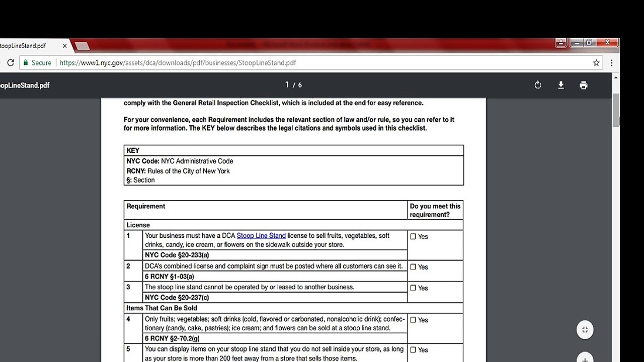Click the Secure padlock site info
Screen dimensions: 644x362
pos(37,63)
